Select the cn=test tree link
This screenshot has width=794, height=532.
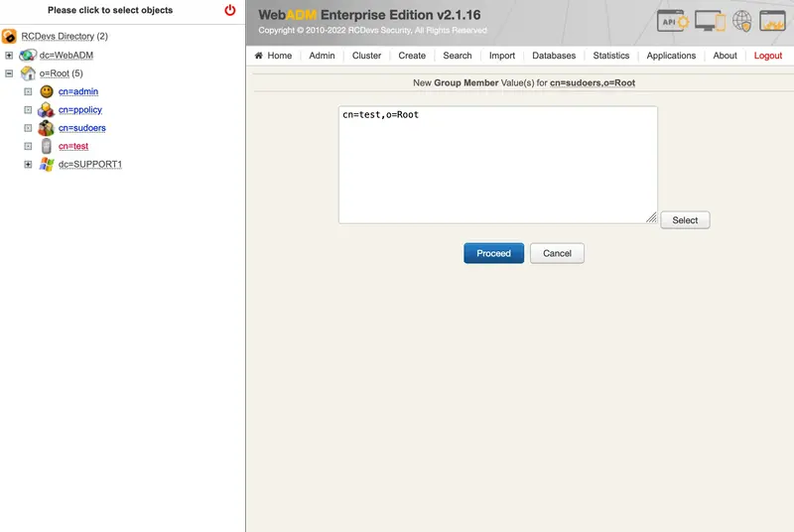tap(73, 146)
